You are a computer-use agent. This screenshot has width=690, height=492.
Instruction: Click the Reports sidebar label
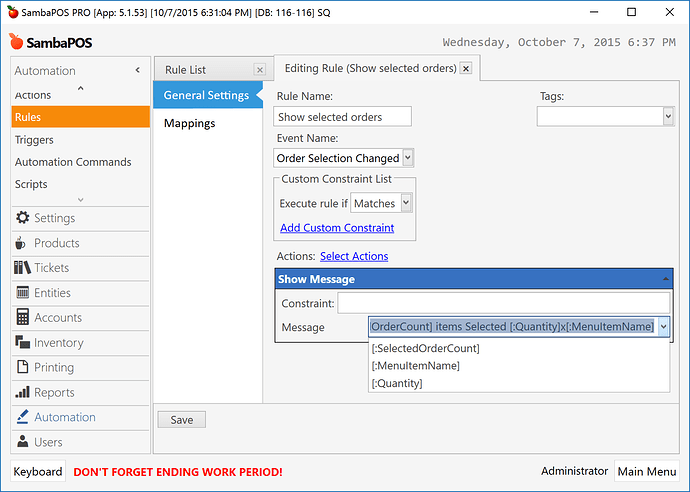(54, 393)
